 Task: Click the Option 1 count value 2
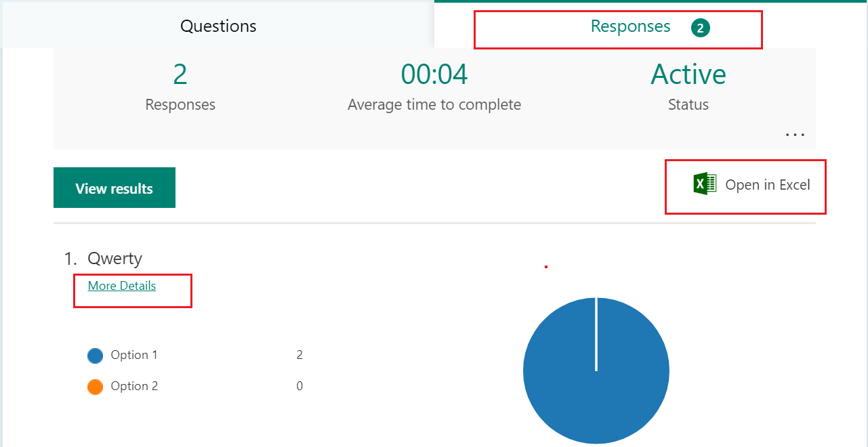[299, 355]
